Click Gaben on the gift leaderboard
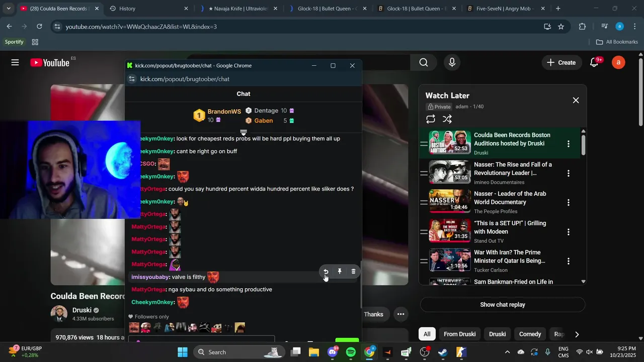This screenshot has width=644, height=362. (x=264, y=121)
